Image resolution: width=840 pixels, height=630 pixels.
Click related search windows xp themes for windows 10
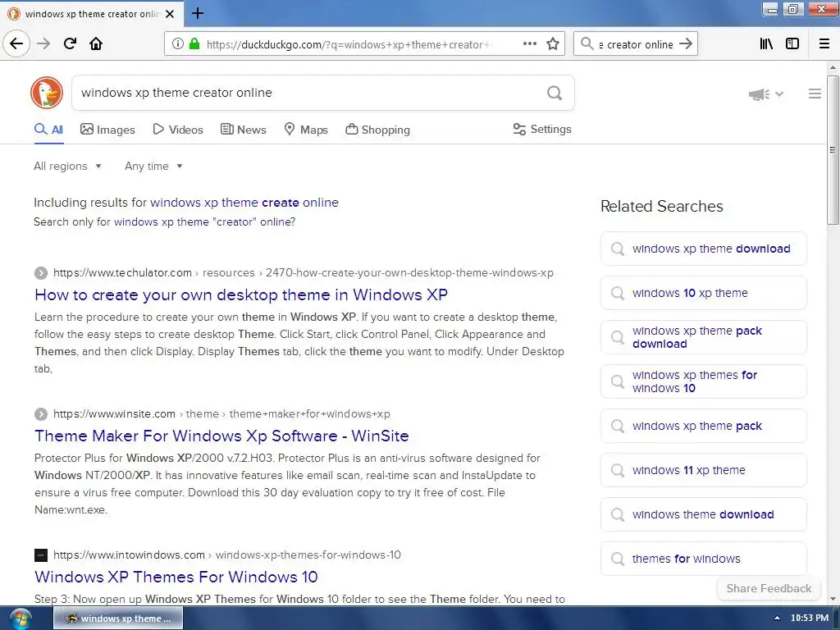pyautogui.click(x=704, y=381)
